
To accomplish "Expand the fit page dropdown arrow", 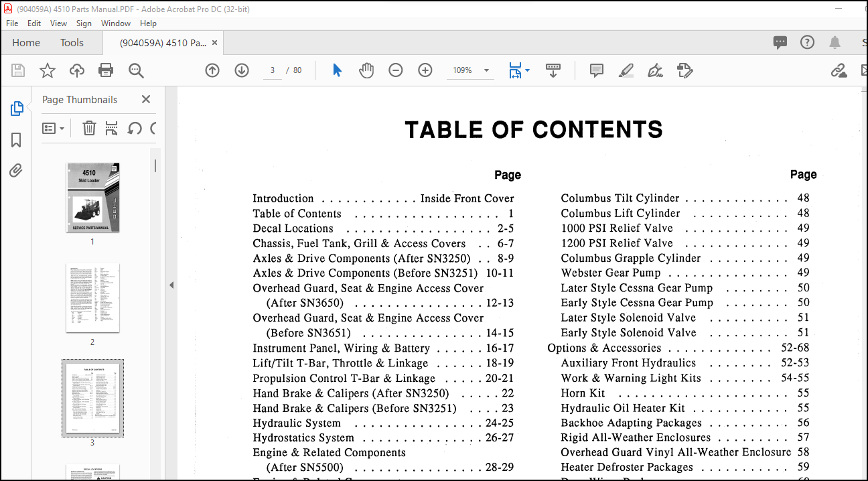I will [x=528, y=70].
